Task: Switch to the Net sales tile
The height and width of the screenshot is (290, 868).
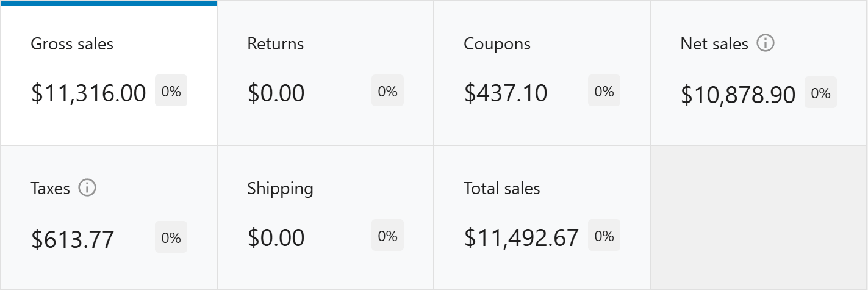Action: tap(759, 73)
